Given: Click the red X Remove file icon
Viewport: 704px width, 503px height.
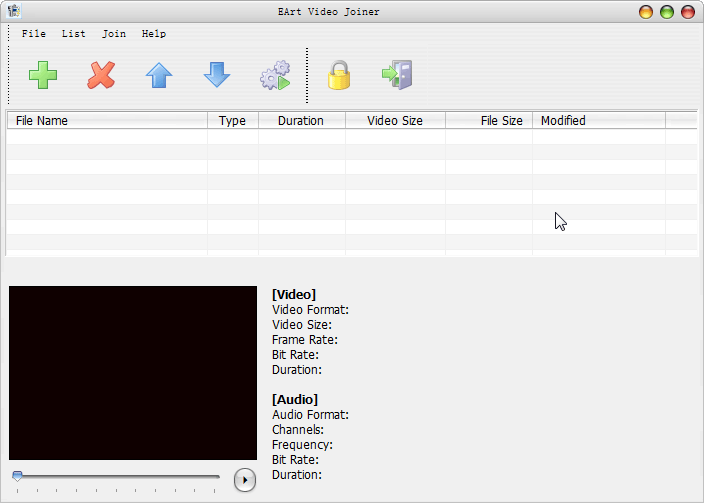Looking at the screenshot, I should point(101,75).
